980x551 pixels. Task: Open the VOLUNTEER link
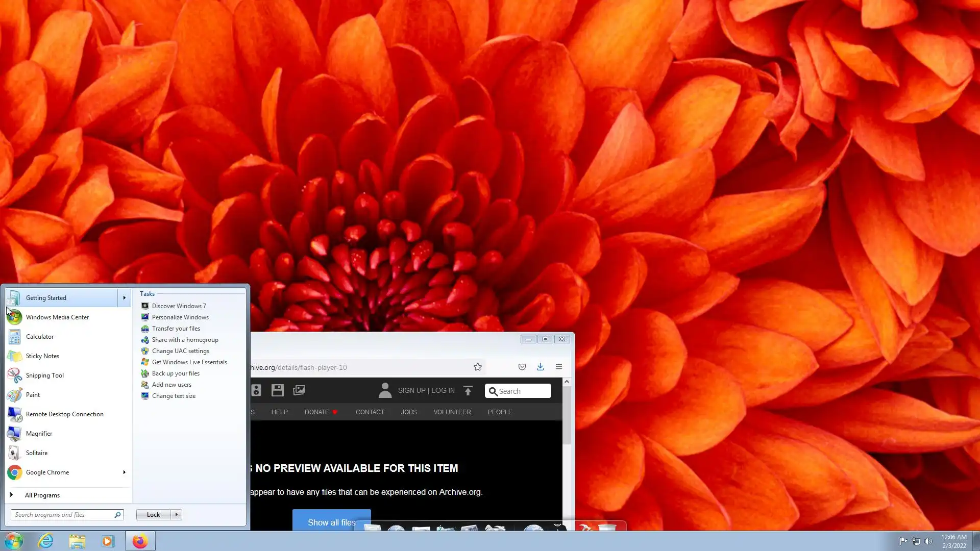pos(452,412)
